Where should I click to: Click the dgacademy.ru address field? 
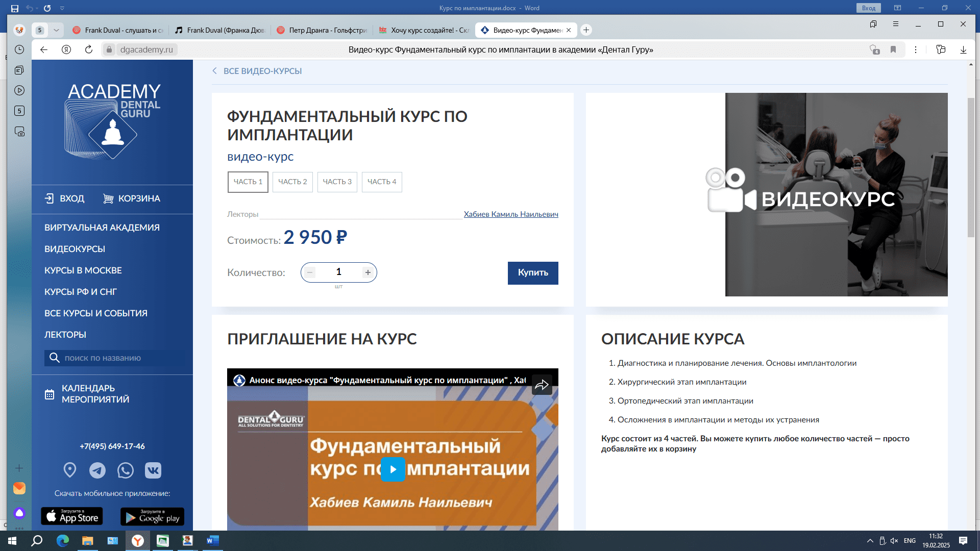point(146,49)
